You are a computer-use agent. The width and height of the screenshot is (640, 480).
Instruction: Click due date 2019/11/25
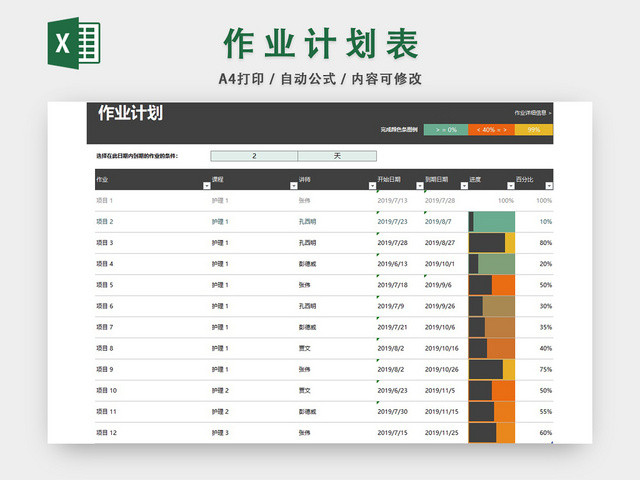click(x=442, y=433)
